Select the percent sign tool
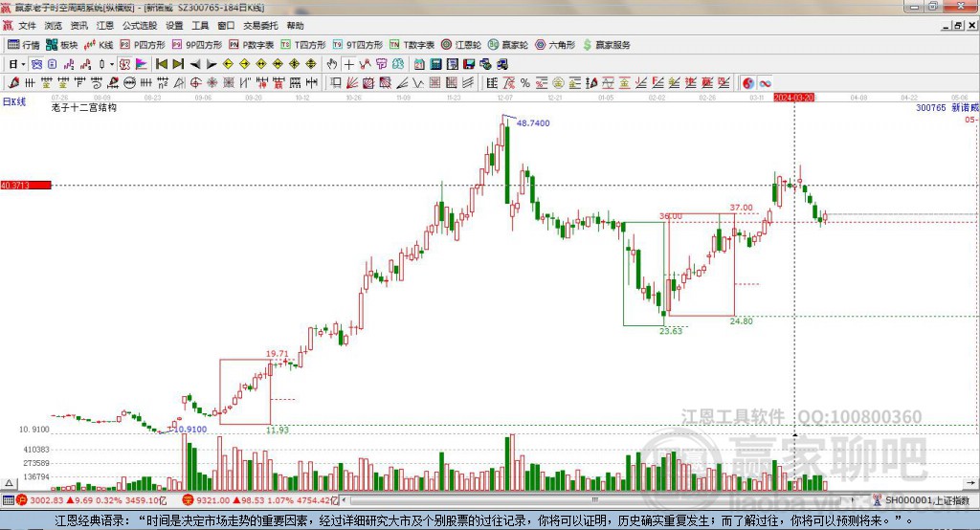The width and height of the screenshot is (980, 530). tap(525, 83)
